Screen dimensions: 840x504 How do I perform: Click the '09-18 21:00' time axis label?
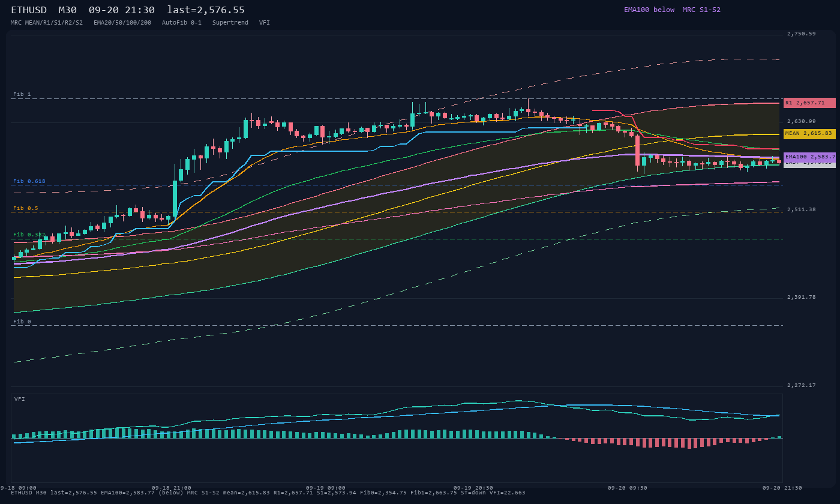pyautogui.click(x=172, y=488)
